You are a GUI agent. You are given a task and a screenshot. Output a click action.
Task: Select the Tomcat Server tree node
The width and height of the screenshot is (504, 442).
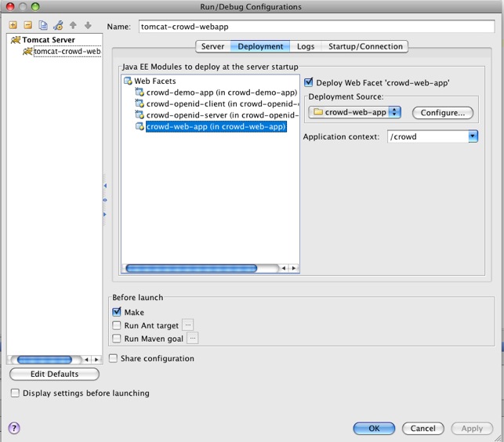click(x=48, y=40)
